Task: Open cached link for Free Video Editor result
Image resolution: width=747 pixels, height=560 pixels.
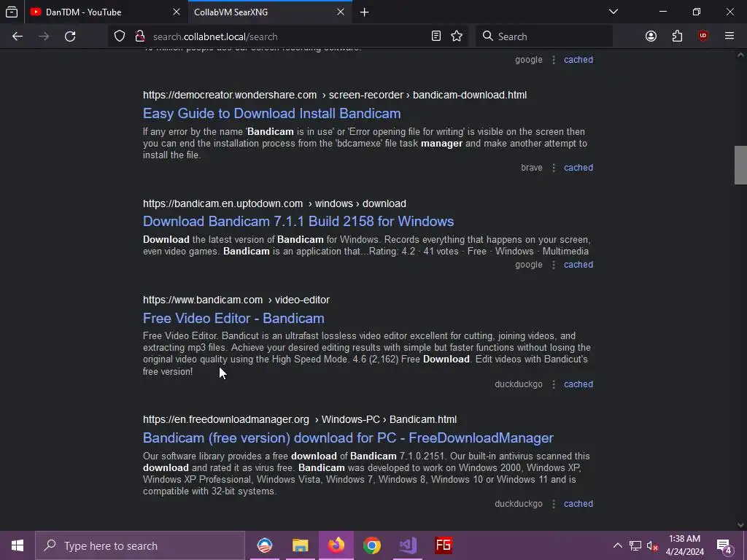Action: tap(578, 384)
